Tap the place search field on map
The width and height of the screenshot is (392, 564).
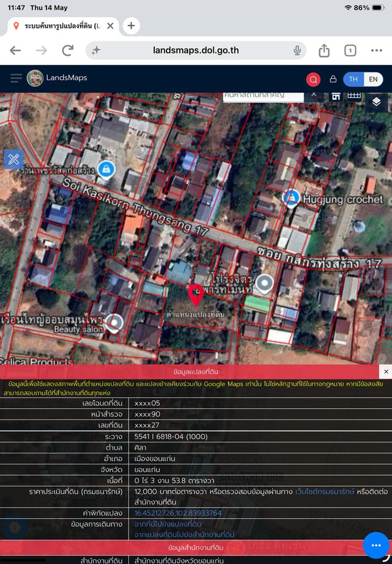[263, 96]
